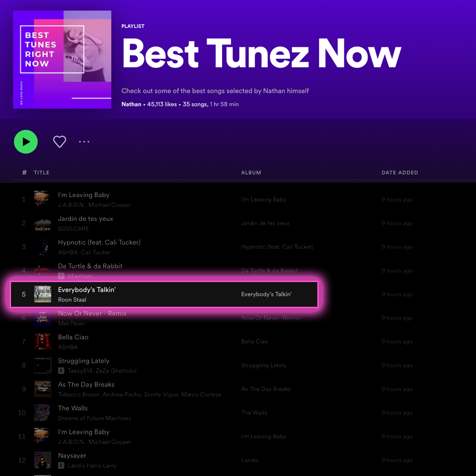Viewport: 476px width, 476px height.
Task: Click the # column header
Action: coord(24,172)
